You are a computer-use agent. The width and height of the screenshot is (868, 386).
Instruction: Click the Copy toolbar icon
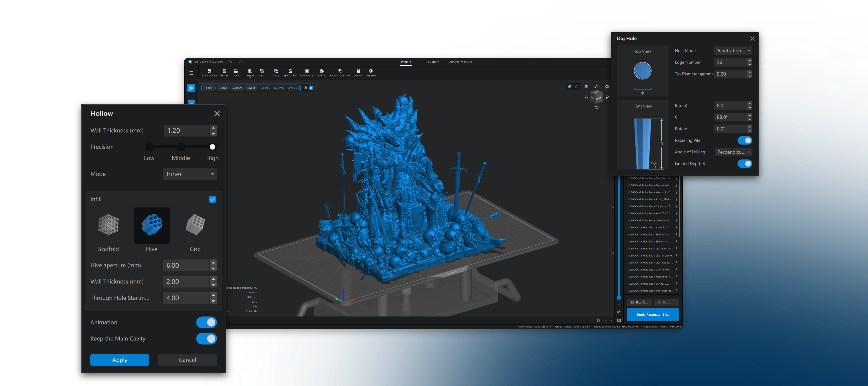point(276,73)
